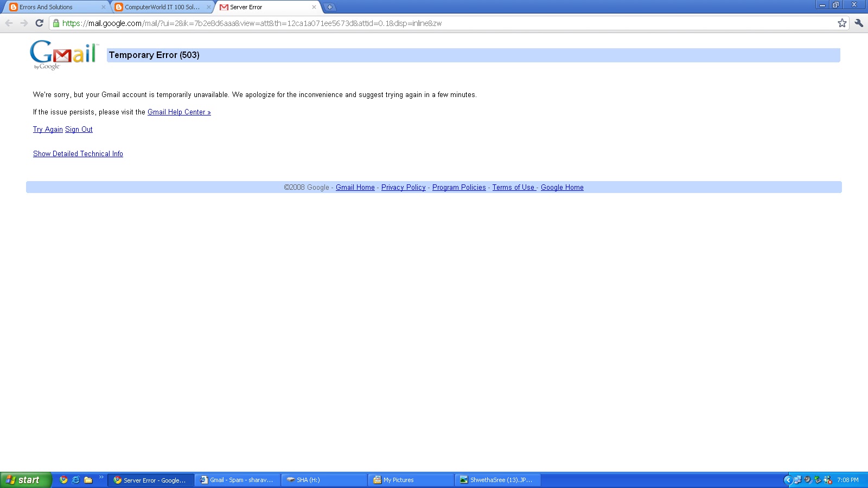Viewport: 868px width, 488px height.
Task: Close the ComputerWorld IT 100 tab
Action: click(x=209, y=7)
